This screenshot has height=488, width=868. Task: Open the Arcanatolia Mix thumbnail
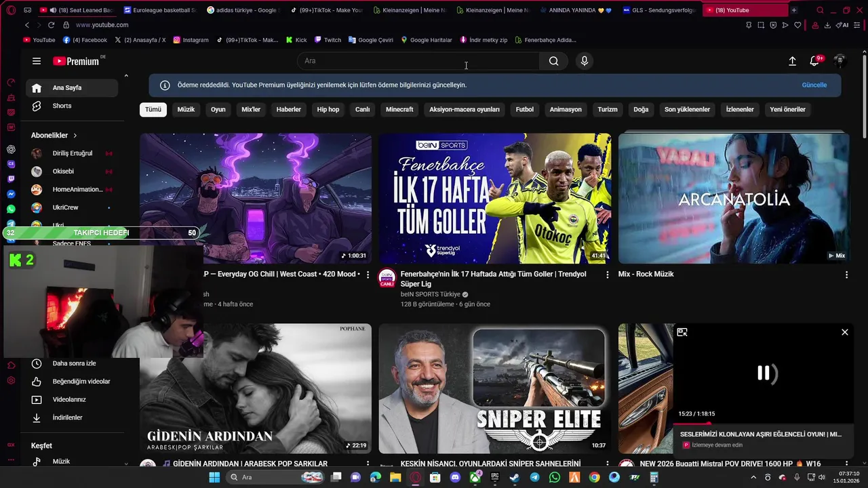[x=734, y=198]
